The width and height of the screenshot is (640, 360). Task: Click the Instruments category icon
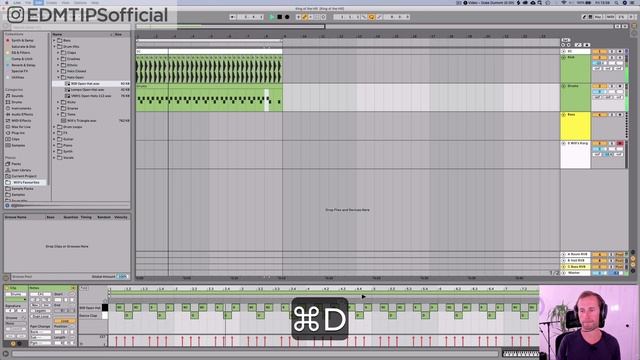8,108
